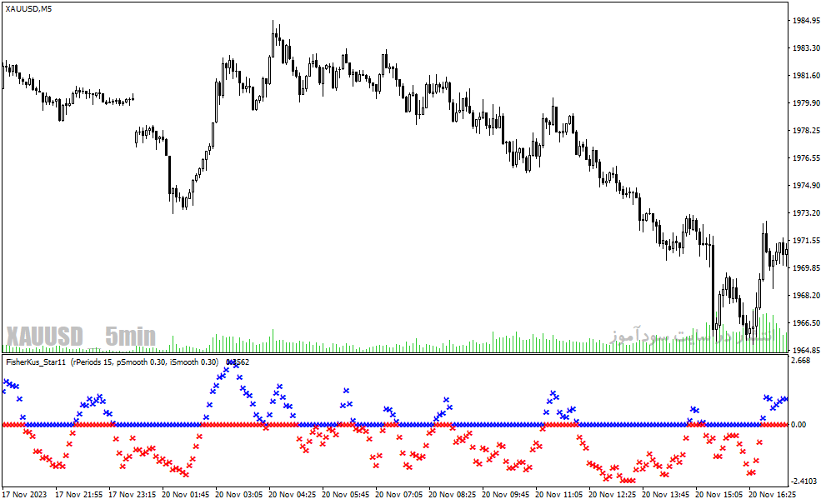Click the 1981.60 price scale label
Viewport: 826px width, 504px height.
coord(807,75)
